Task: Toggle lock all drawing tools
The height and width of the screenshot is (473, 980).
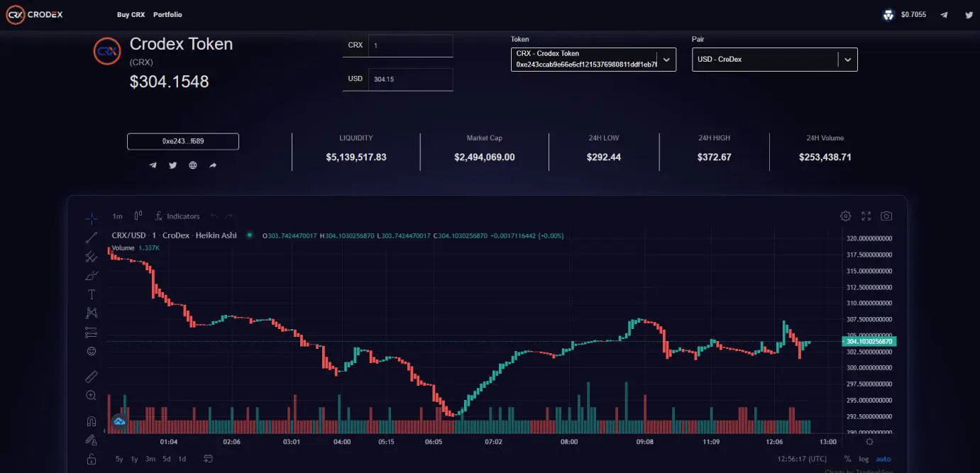Action: 91,460
